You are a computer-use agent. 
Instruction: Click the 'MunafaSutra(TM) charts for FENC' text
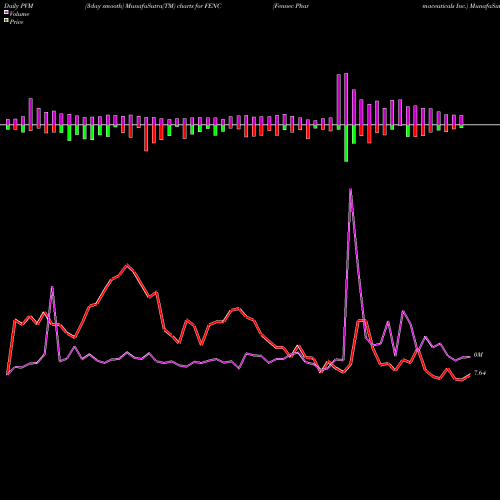click(173, 6)
